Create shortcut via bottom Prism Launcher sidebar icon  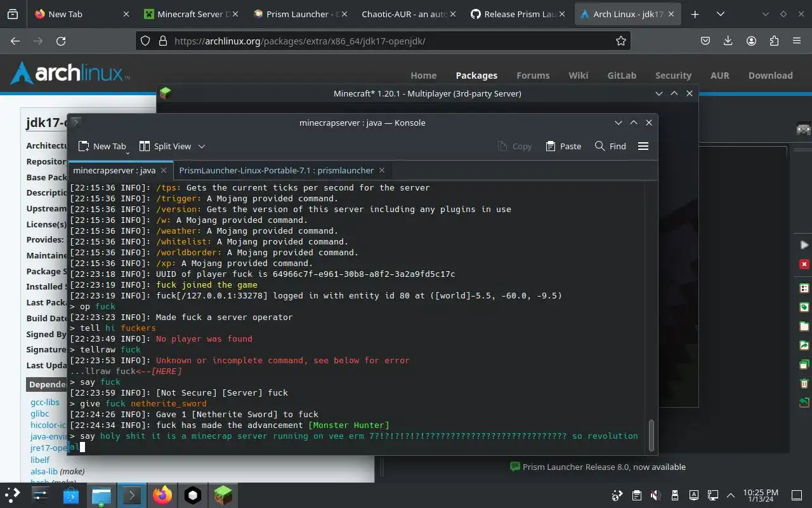tap(804, 403)
